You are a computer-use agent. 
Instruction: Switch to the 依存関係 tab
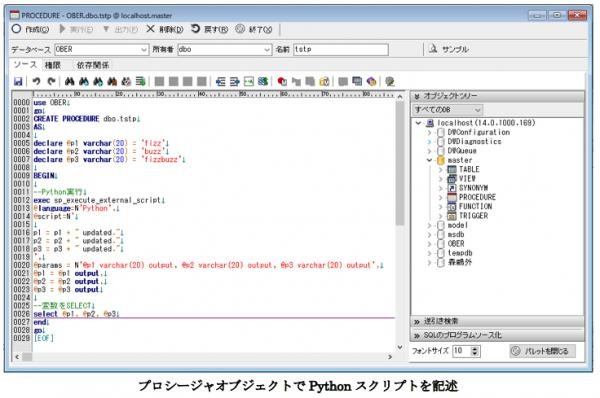click(x=93, y=65)
